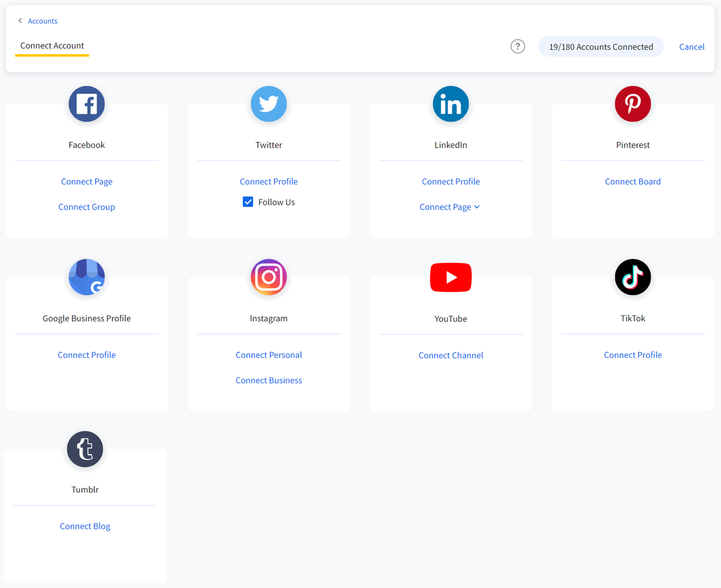The height and width of the screenshot is (588, 721).
Task: Connect a TikTok Profile
Action: [x=633, y=355]
